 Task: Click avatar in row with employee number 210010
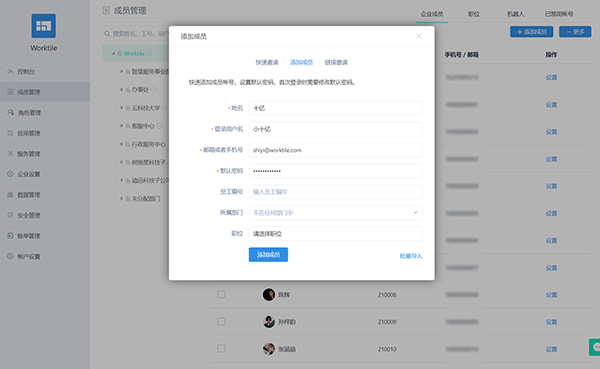click(269, 349)
